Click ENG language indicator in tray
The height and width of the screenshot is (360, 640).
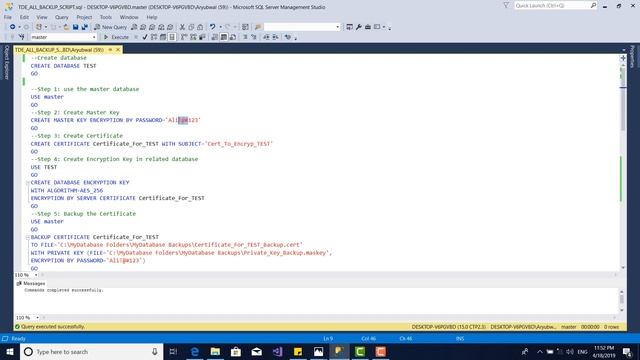[x=582, y=351]
